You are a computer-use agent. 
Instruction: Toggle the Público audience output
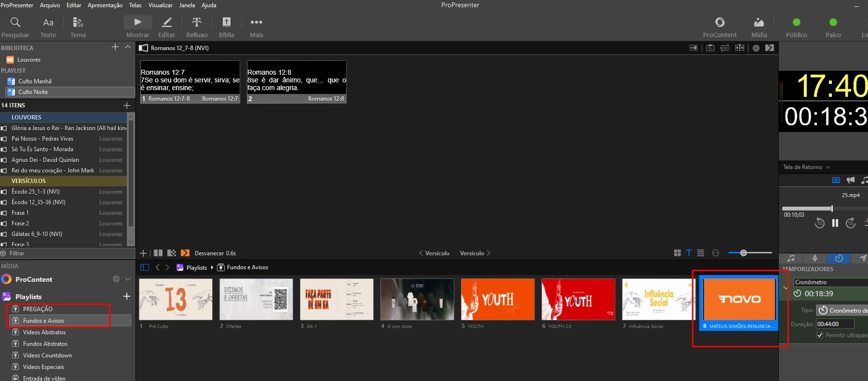click(797, 27)
